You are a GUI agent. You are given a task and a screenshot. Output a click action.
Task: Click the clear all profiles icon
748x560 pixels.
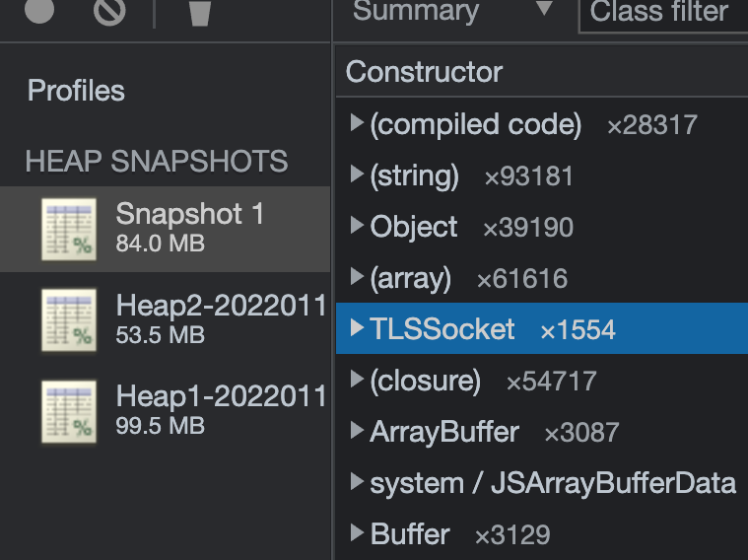(x=109, y=11)
